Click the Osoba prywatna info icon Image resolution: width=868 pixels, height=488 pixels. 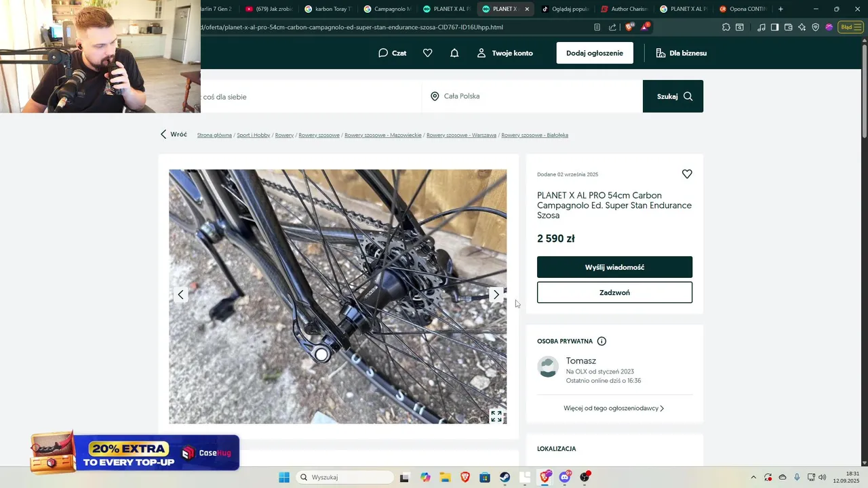coord(601,342)
